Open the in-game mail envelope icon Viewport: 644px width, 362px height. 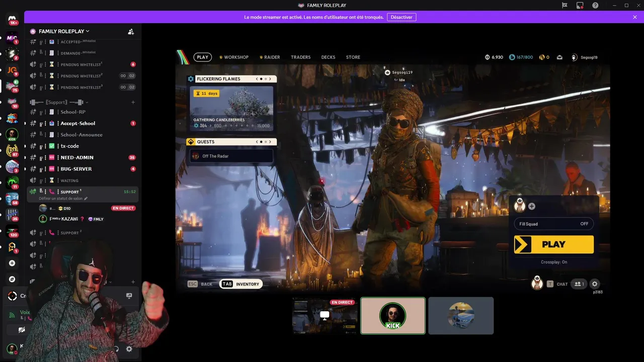tap(559, 57)
